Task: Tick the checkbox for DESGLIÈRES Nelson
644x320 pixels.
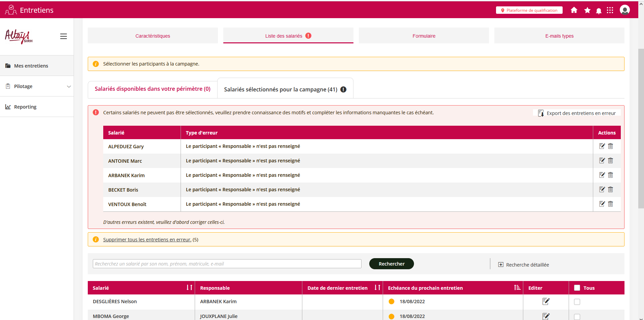Action: tap(577, 302)
